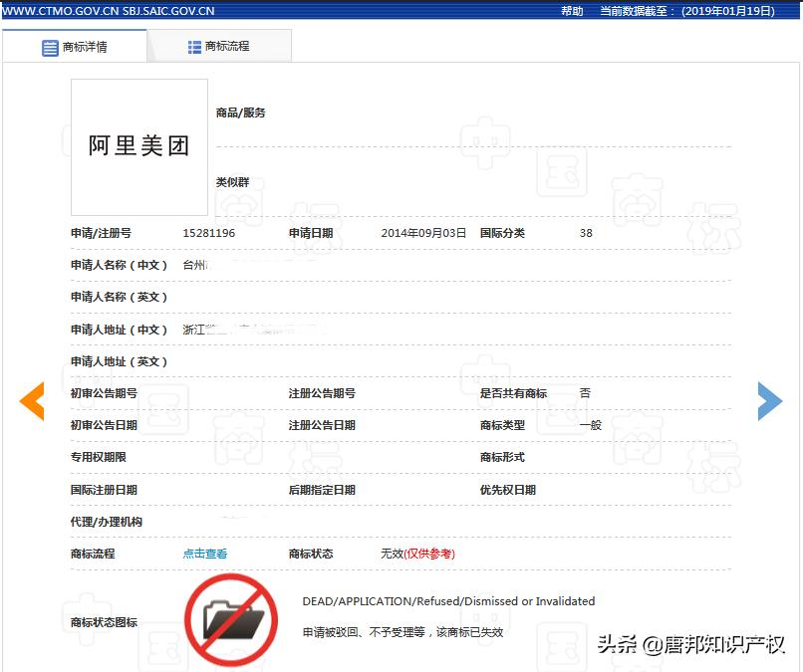This screenshot has width=803, height=672.
Task: Click the 国际分类 value 38
Action: (x=586, y=232)
